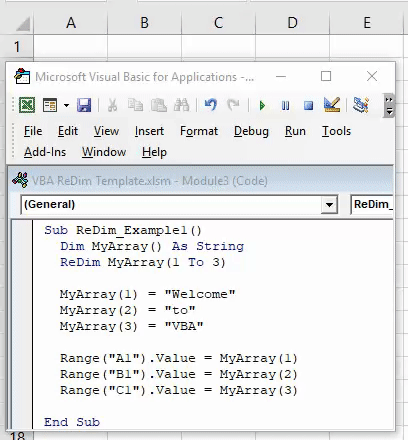Click the Module3 code window icon
408x440 pixels.
coord(20,180)
